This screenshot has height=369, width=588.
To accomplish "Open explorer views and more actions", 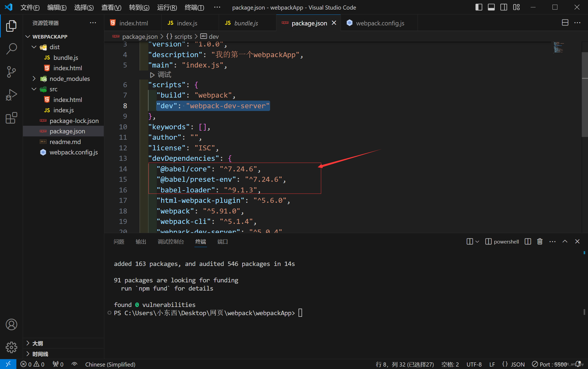I will 93,23.
